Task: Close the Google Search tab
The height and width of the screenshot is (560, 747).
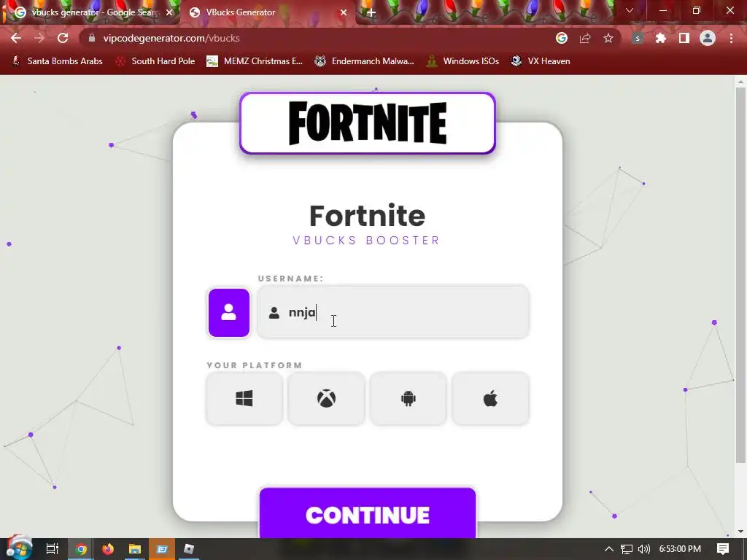Action: click(x=169, y=12)
